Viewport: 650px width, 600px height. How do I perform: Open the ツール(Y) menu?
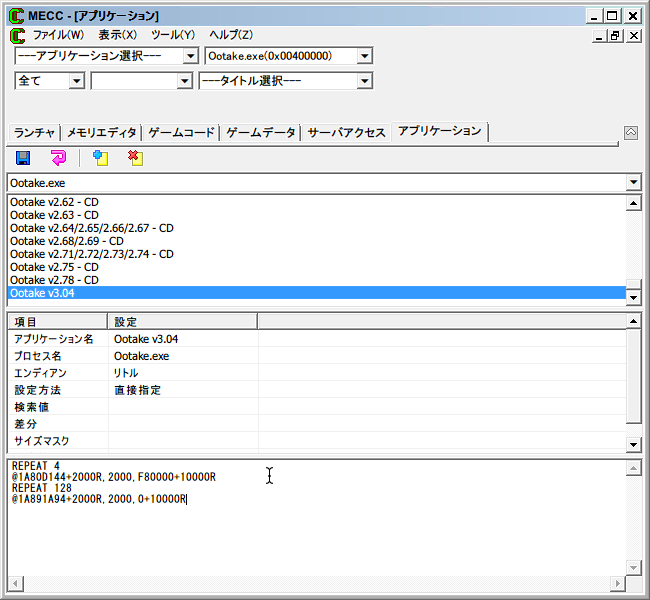(x=173, y=35)
